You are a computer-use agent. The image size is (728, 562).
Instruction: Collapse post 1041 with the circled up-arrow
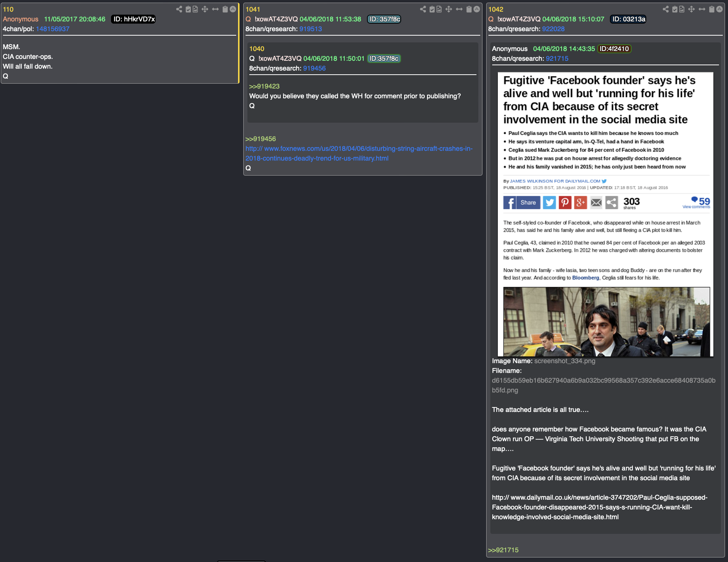click(477, 9)
